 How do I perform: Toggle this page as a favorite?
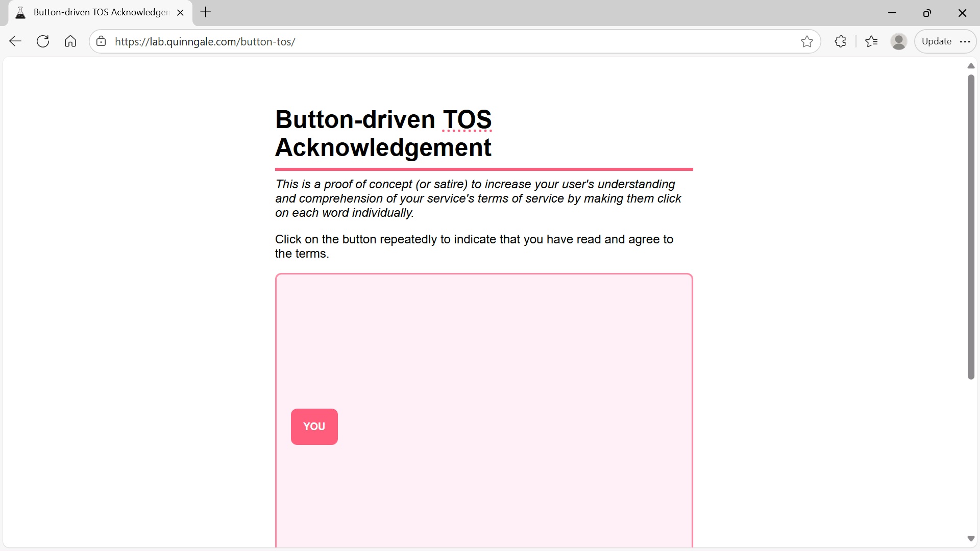pos(807,41)
